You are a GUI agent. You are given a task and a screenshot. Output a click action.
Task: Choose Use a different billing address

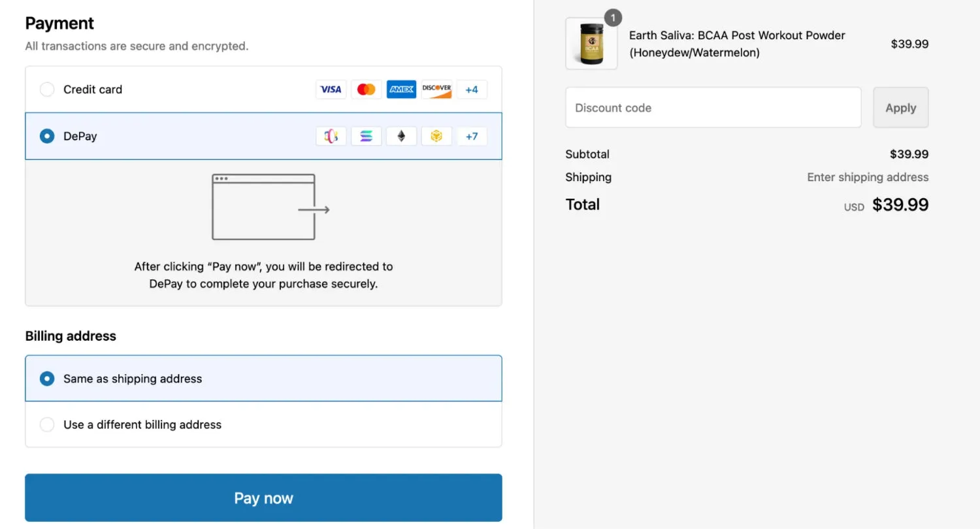[263, 424]
